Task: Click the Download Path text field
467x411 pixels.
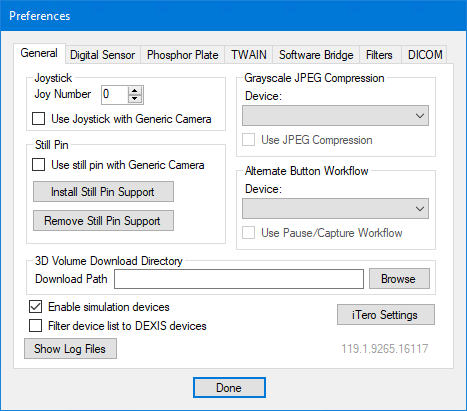Action: [239, 279]
